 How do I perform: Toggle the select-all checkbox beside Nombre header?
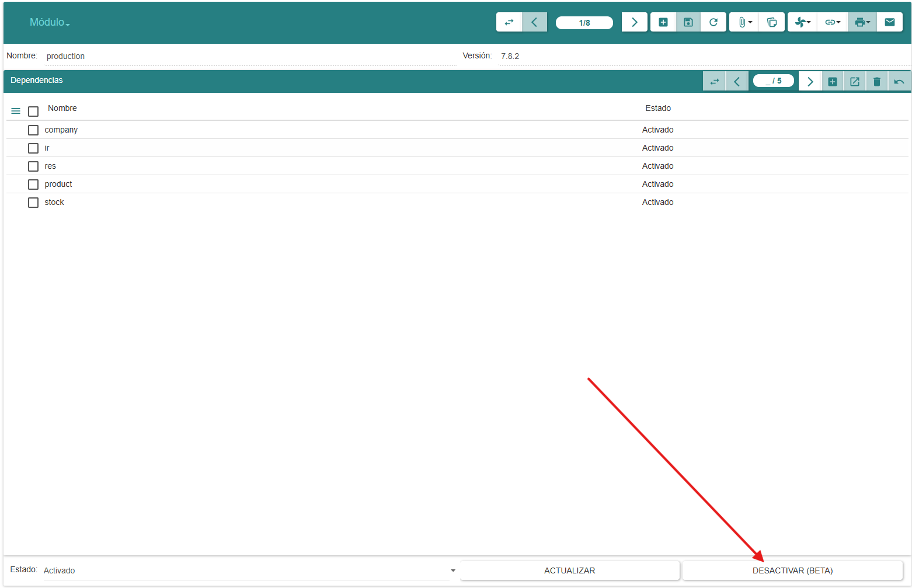(33, 112)
